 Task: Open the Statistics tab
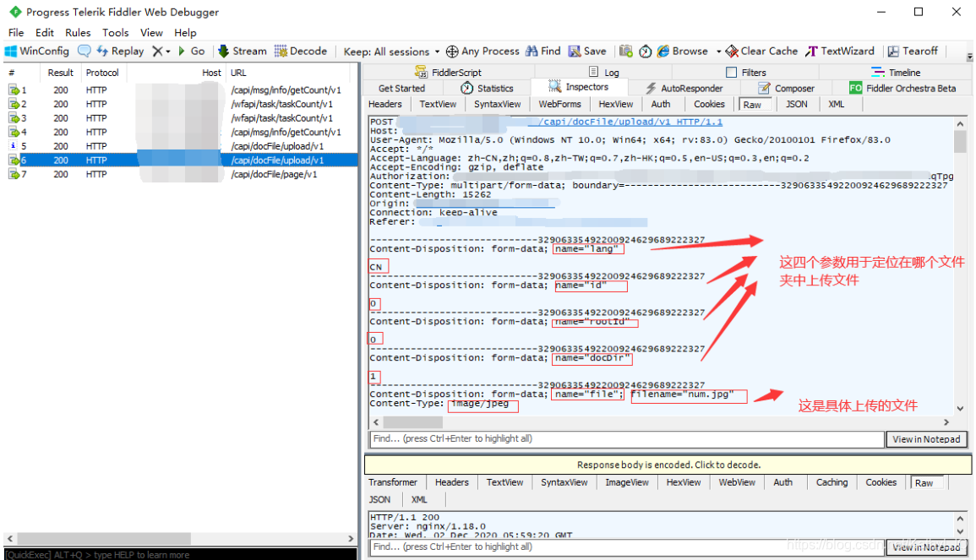pyautogui.click(x=487, y=89)
